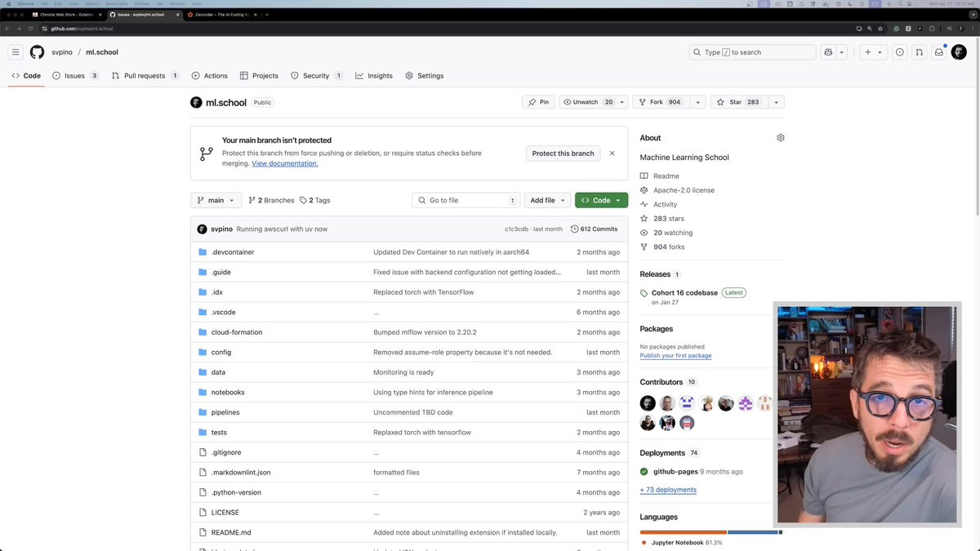
Task: Open the Cohort 16 codebase release
Action: (x=684, y=292)
